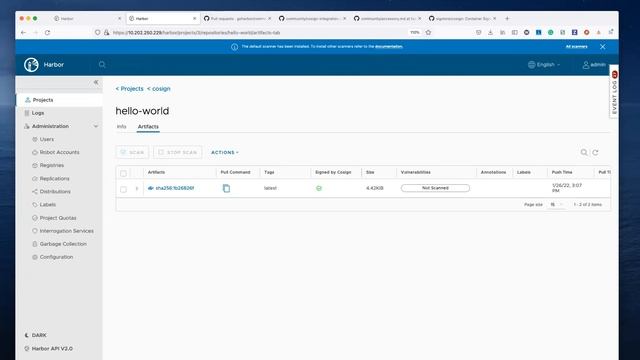Image resolution: width=640 pixels, height=360 pixels.
Task: Open Replications page
Action: tap(54, 178)
